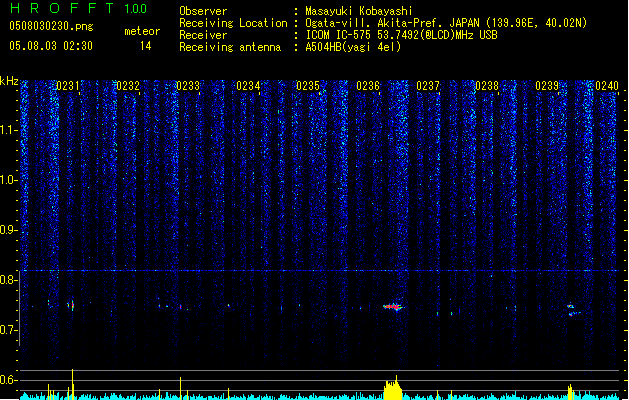Image resolution: width=629 pixels, height=400 pixels.
Task: Click the 'Receiving Location' label
Action: pos(233,23)
